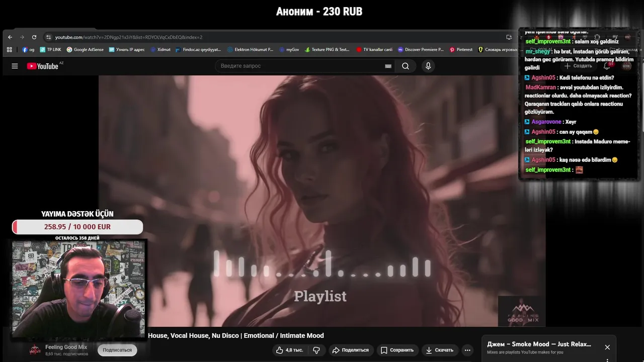The height and width of the screenshot is (362, 644).
Task: Click the Скачать download button
Action: tap(439, 350)
